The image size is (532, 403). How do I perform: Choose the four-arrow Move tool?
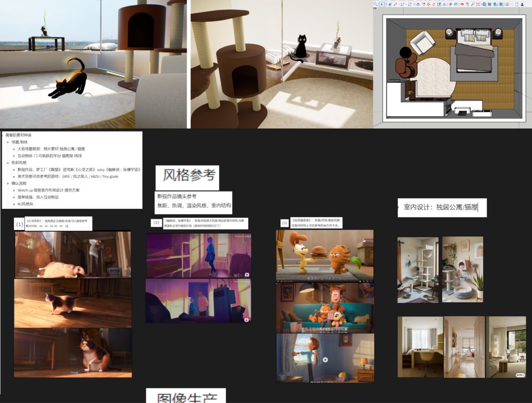coord(429,4)
